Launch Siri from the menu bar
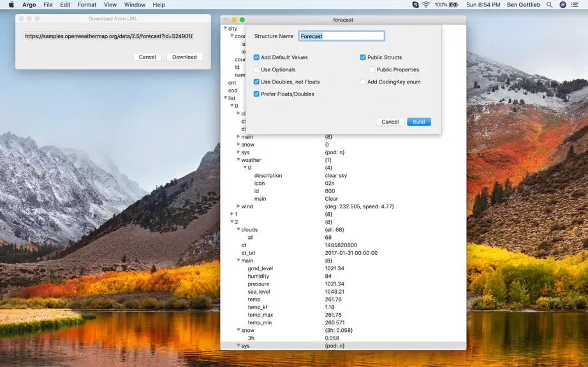 point(562,4)
